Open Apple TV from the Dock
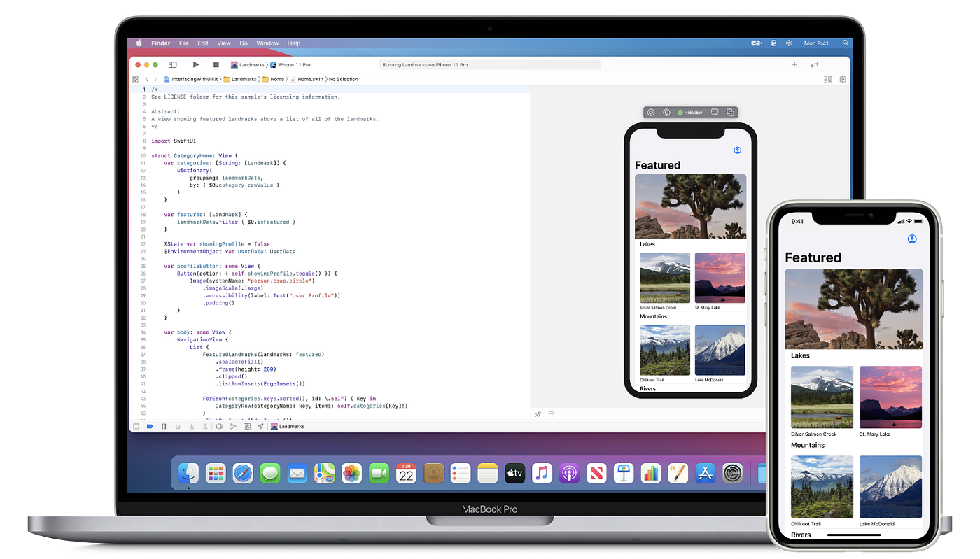 pos(515,474)
